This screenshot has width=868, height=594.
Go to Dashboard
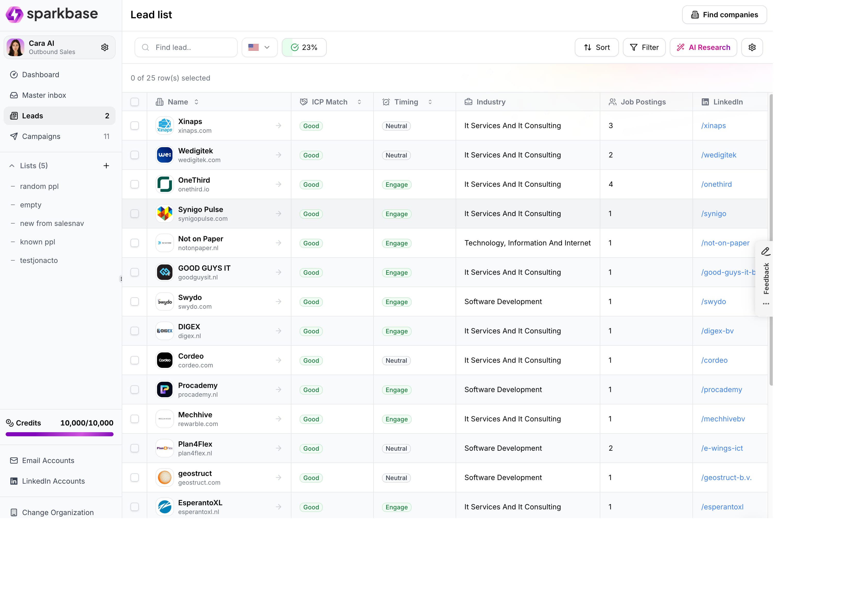[60, 75]
